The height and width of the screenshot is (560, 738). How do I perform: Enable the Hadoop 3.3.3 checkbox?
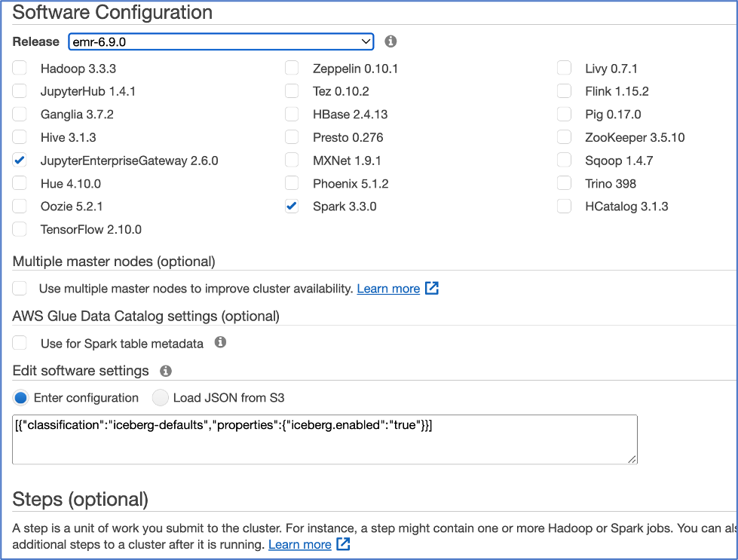click(20, 69)
